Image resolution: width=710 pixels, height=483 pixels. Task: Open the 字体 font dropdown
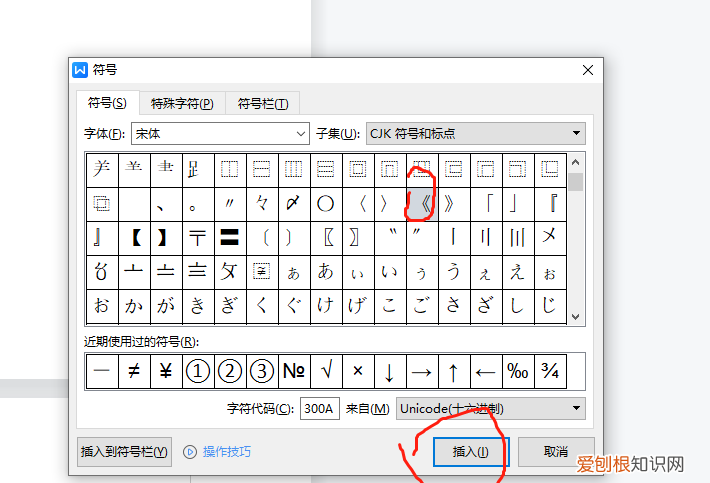point(221,134)
